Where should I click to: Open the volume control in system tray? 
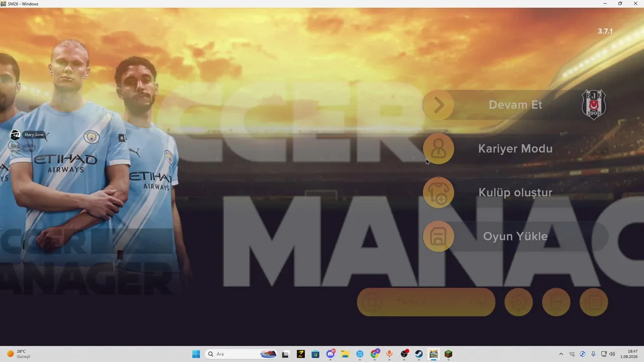coord(612,354)
